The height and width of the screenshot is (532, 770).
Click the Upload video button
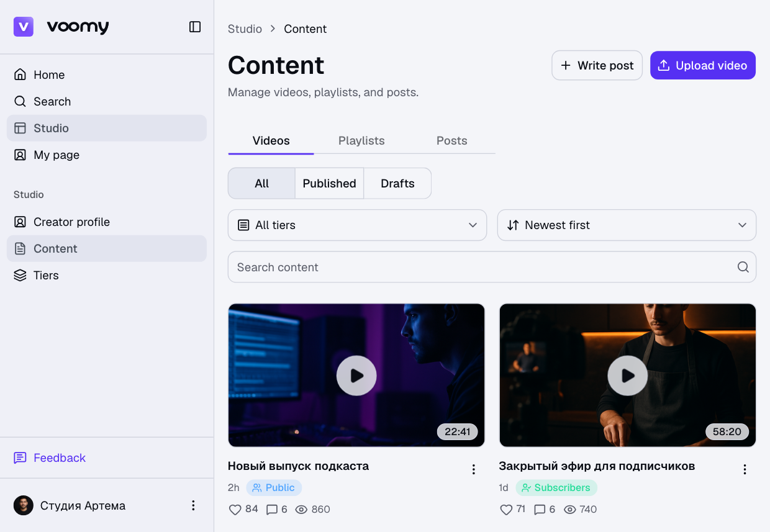click(703, 65)
